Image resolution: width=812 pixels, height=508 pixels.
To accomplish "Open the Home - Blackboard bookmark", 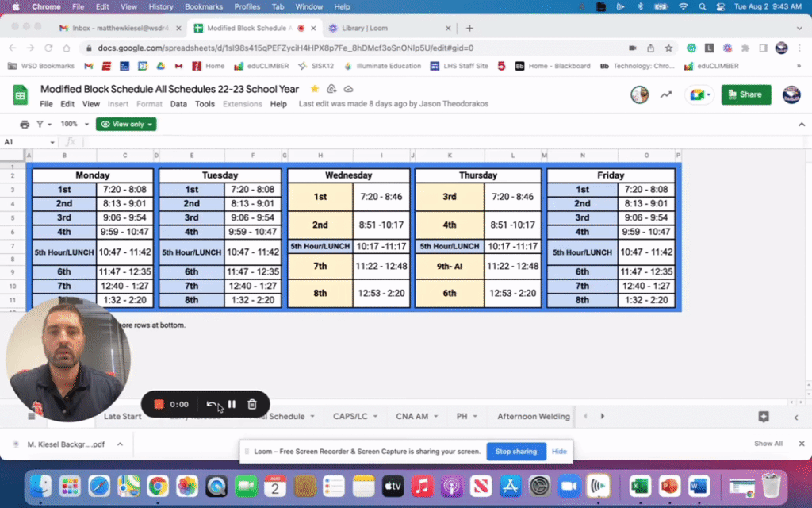I will tap(553, 66).
